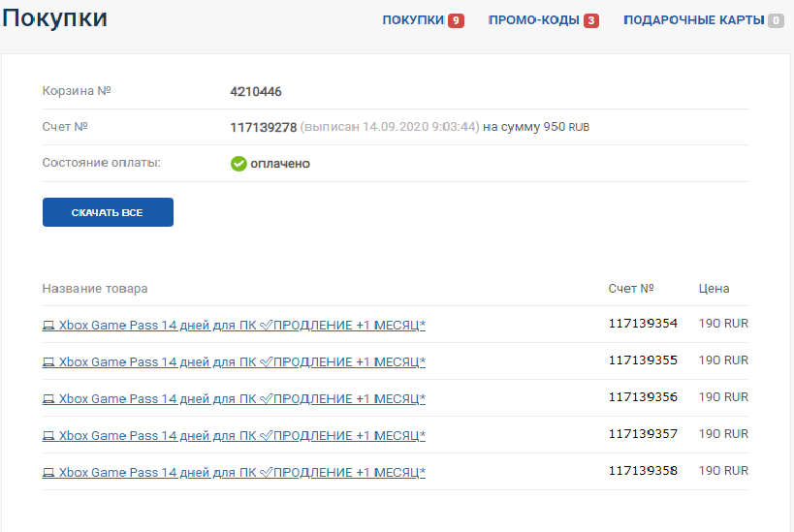Viewport: 794px width, 532px height.
Task: Select invoice number 117139355
Action: 643,360
